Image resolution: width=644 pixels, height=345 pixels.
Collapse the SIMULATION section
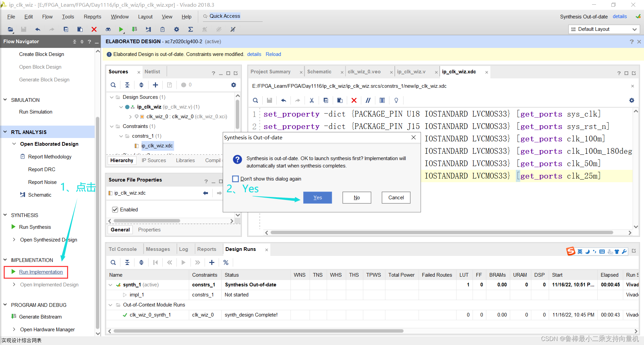tap(5, 100)
